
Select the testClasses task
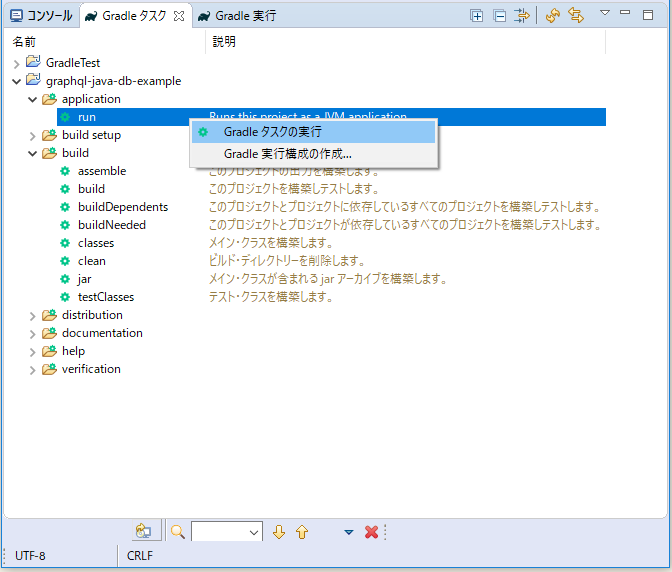(x=106, y=297)
